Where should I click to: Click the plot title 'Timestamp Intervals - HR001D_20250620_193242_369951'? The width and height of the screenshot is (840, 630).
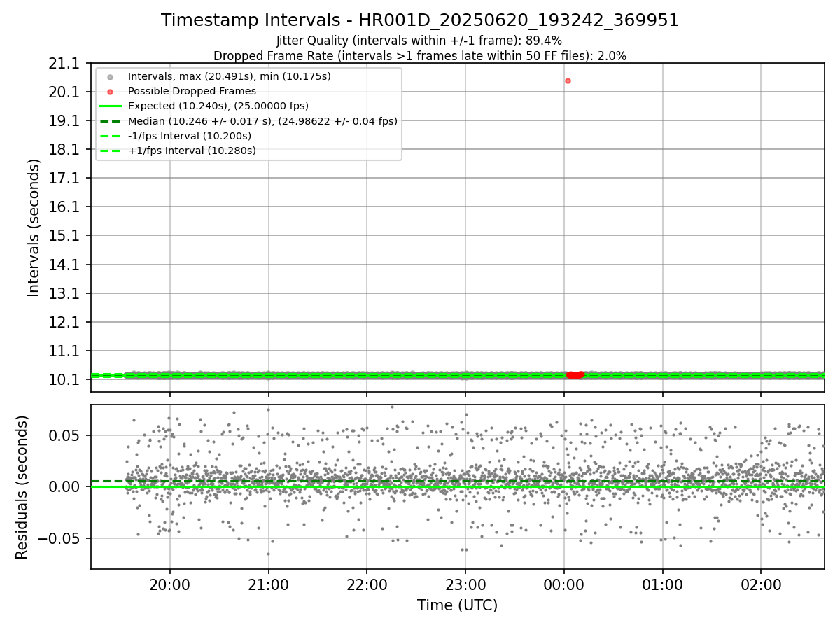[420, 20]
